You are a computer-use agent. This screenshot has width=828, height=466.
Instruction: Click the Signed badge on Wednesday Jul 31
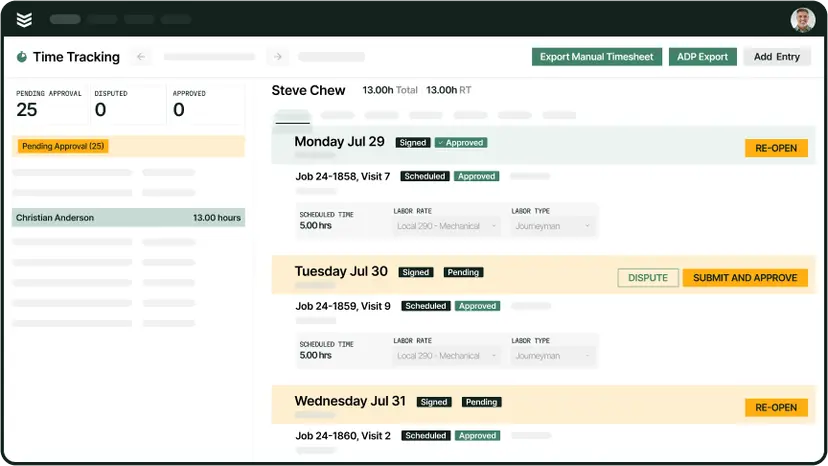[434, 402]
